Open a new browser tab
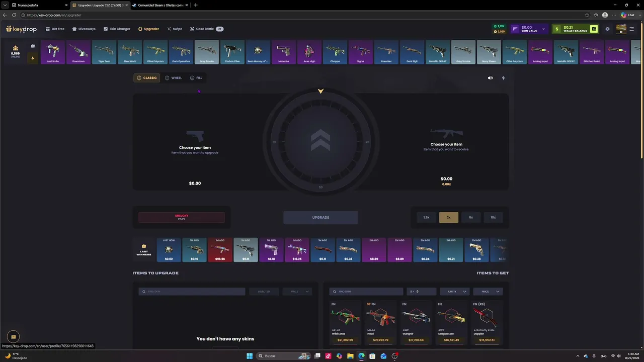Screen dimensions: 644x362 coord(196,5)
